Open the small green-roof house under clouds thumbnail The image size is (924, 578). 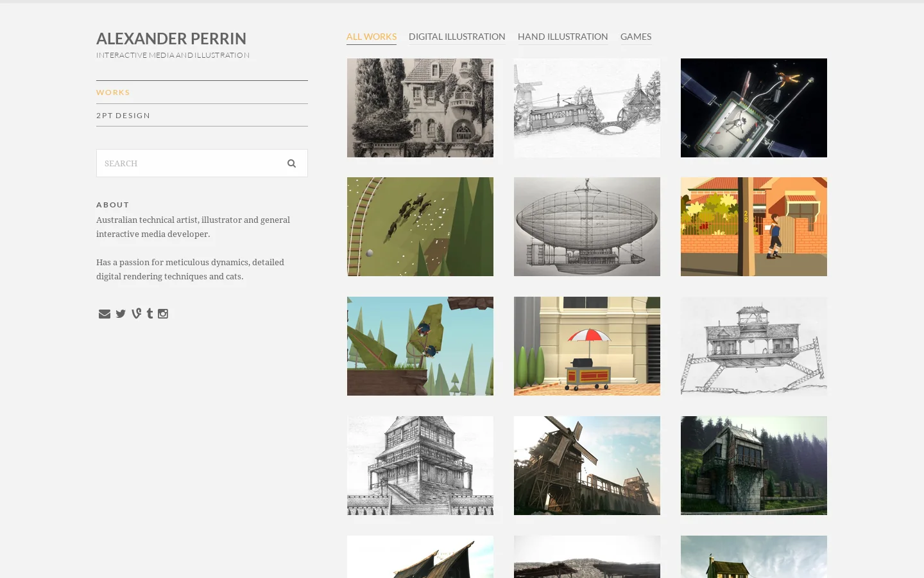pyautogui.click(x=754, y=557)
